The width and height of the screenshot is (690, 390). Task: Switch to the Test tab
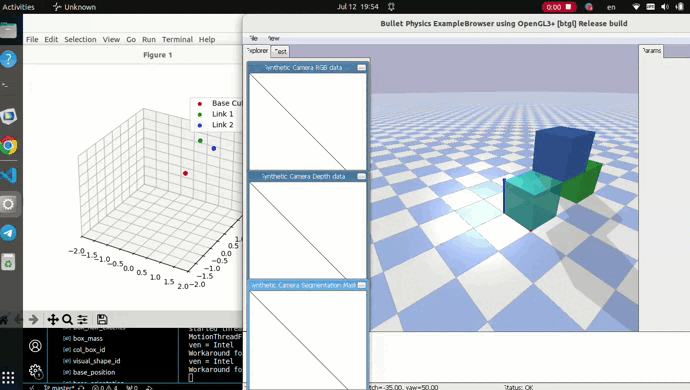click(280, 52)
